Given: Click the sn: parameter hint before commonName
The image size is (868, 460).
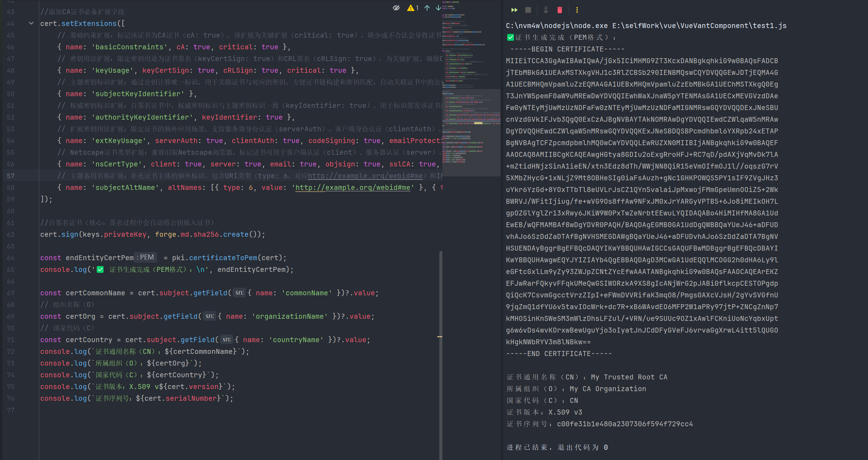Looking at the screenshot, I should pos(239,293).
